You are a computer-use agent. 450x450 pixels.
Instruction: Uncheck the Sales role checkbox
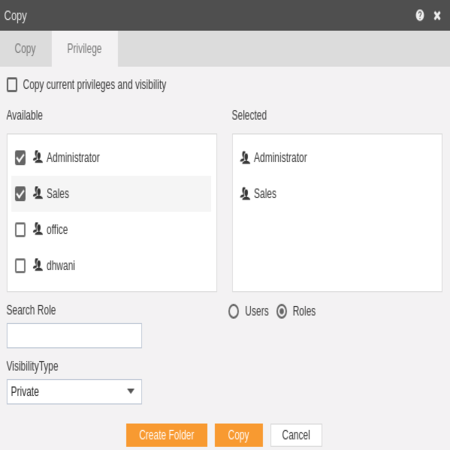[x=20, y=194]
